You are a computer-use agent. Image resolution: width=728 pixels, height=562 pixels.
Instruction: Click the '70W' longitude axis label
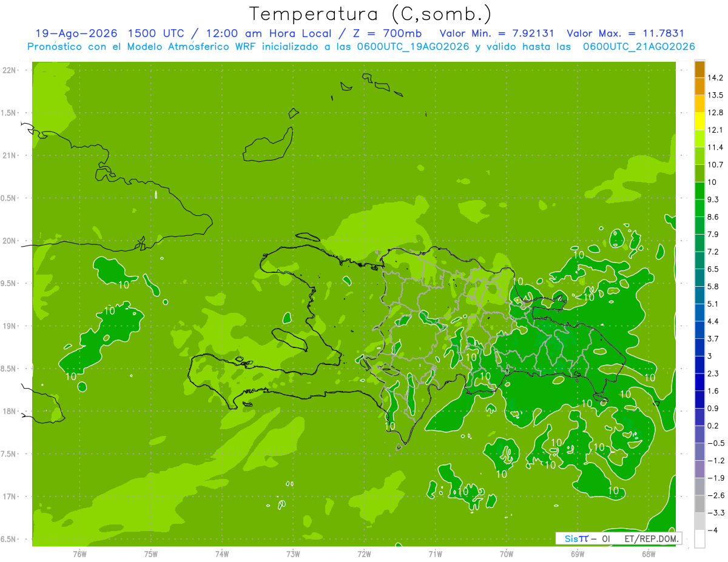pyautogui.click(x=507, y=554)
